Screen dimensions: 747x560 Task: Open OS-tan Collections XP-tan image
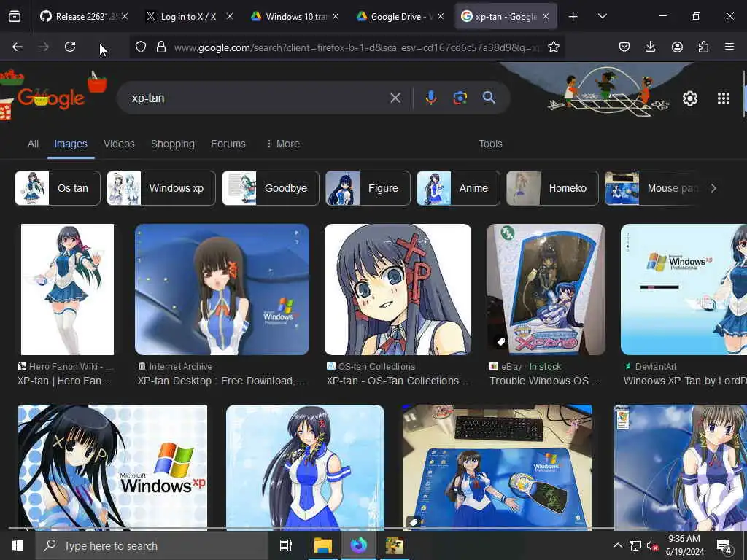(398, 289)
